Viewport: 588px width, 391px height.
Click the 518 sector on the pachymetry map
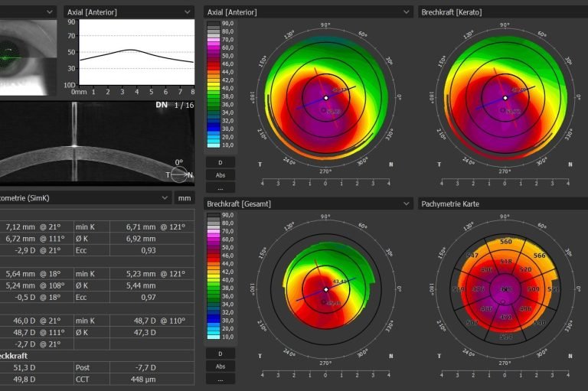pos(506,261)
